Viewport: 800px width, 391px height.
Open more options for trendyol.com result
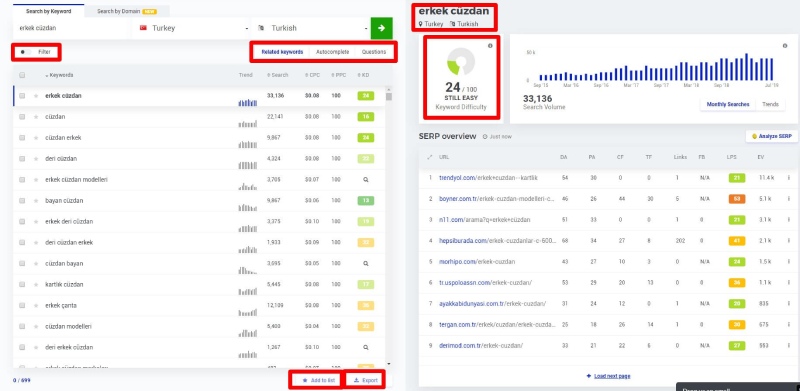click(788, 178)
